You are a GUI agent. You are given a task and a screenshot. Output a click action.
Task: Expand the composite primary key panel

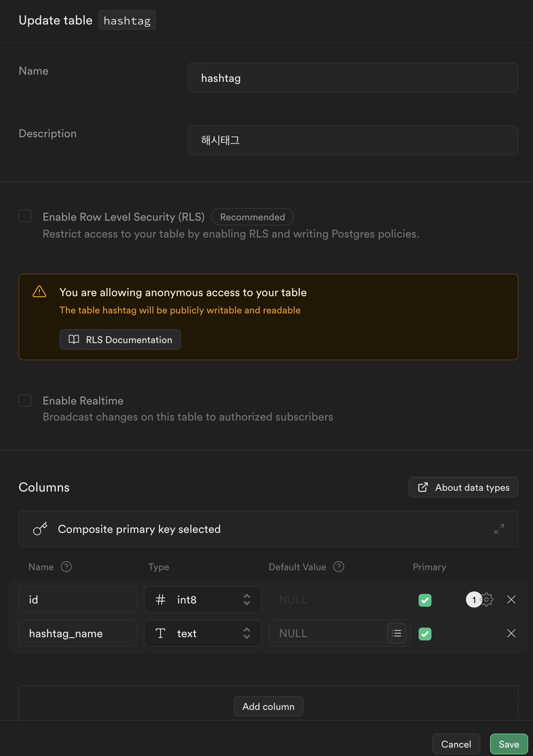(499, 529)
